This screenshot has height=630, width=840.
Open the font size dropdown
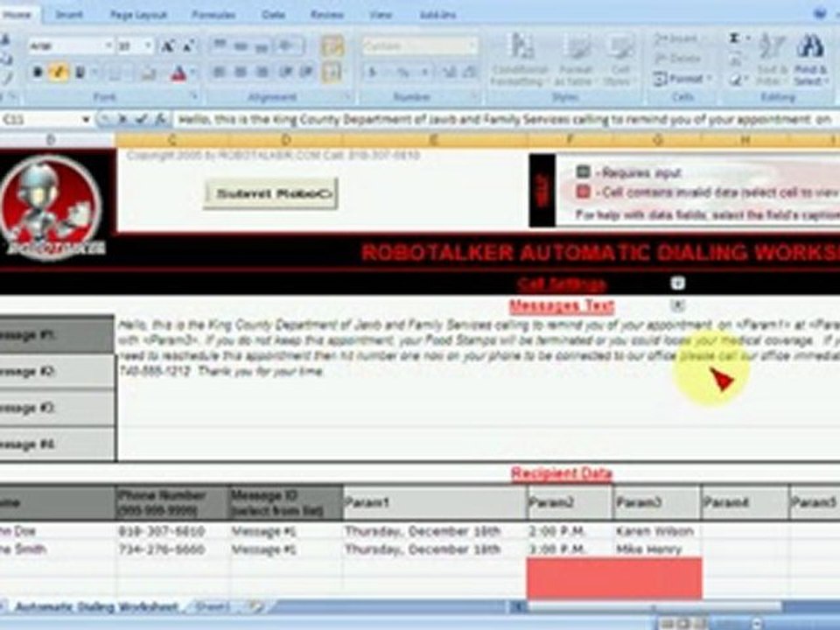coord(149,46)
